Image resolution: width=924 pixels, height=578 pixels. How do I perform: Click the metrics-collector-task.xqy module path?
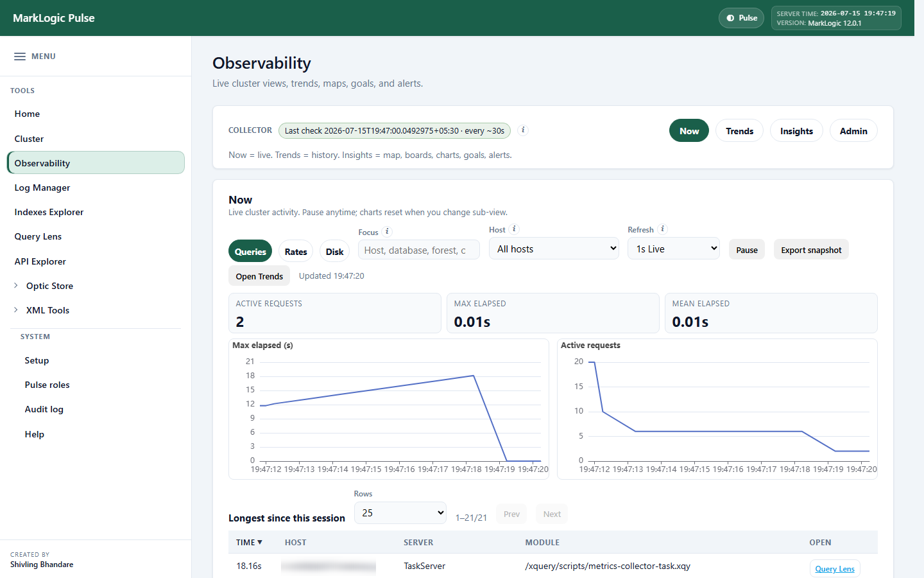[608, 566]
